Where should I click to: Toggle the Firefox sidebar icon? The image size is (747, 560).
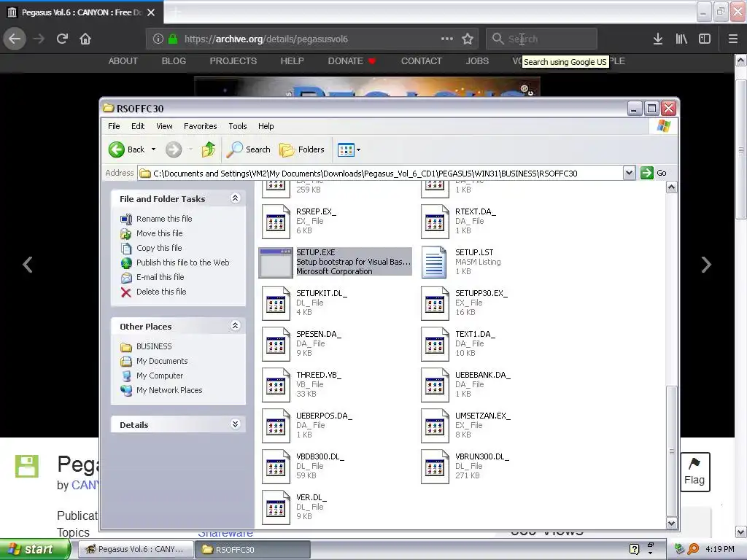coord(705,39)
